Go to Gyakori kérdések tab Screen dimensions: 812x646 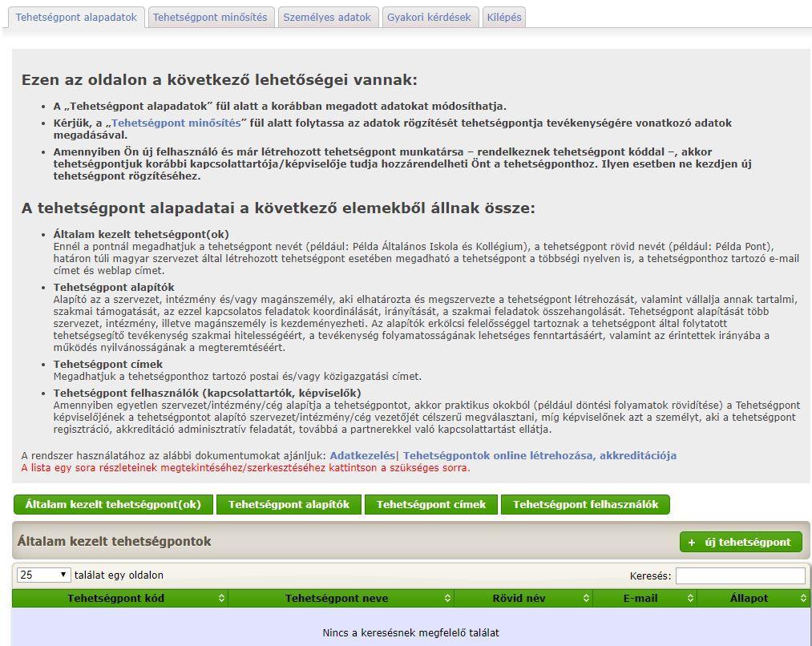(x=429, y=17)
